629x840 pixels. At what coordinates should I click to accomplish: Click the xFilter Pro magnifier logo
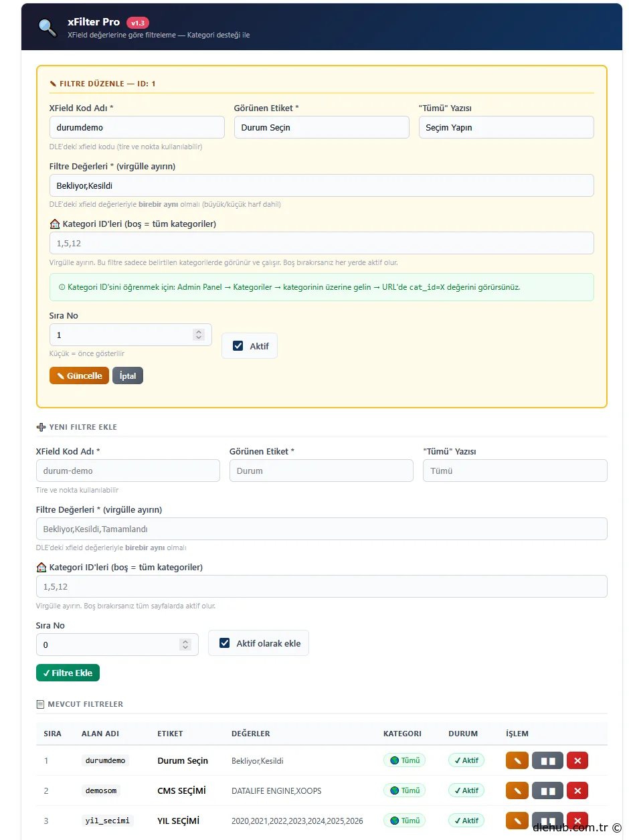tap(48, 27)
